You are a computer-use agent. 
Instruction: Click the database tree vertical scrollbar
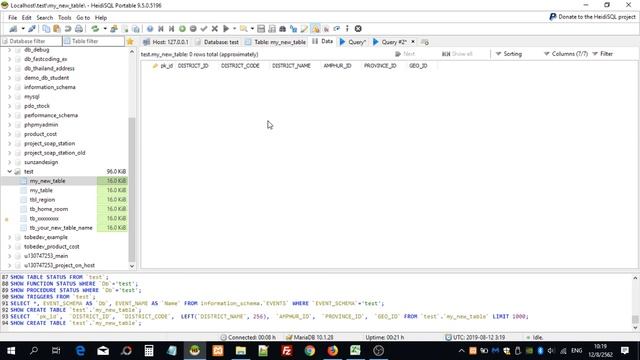pyautogui.click(x=132, y=190)
